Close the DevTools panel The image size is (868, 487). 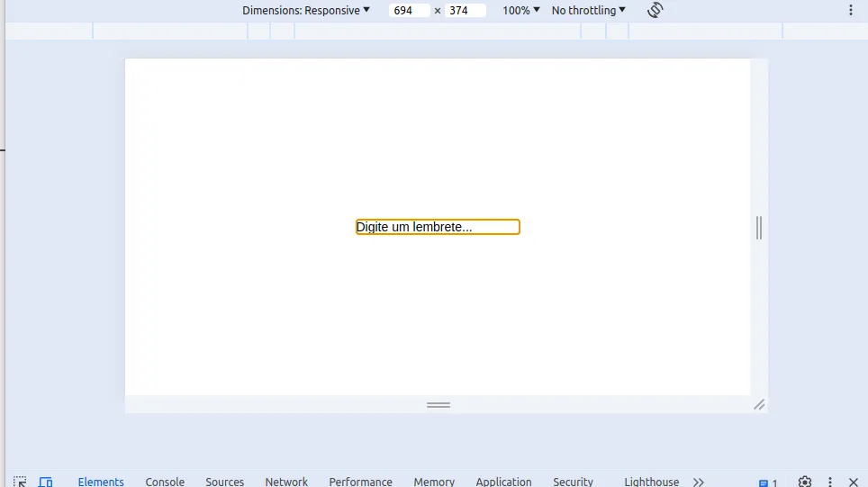click(x=853, y=482)
